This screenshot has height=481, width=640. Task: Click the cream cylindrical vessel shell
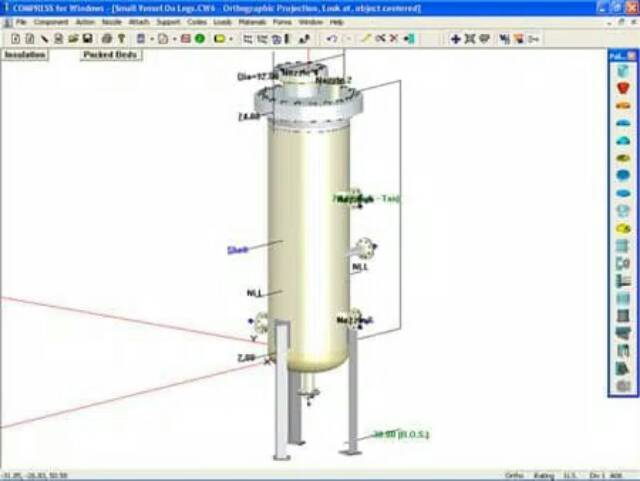point(308,245)
